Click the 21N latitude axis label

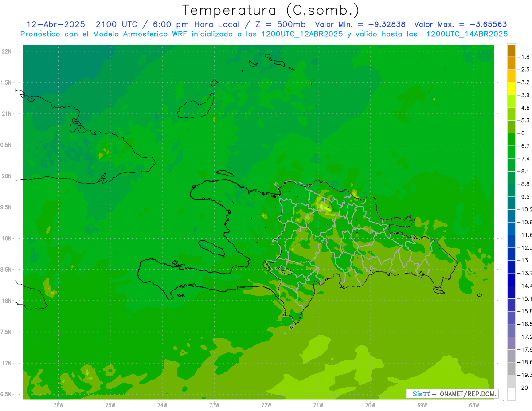pos(8,114)
